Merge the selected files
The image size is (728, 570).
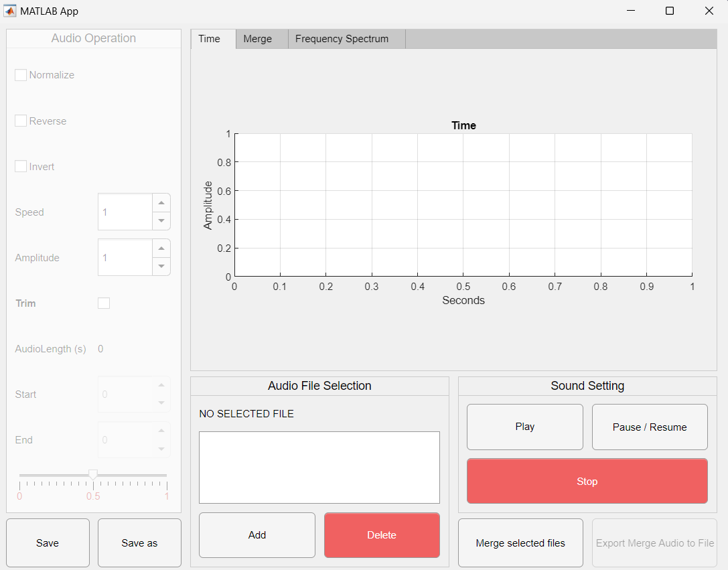pos(520,543)
